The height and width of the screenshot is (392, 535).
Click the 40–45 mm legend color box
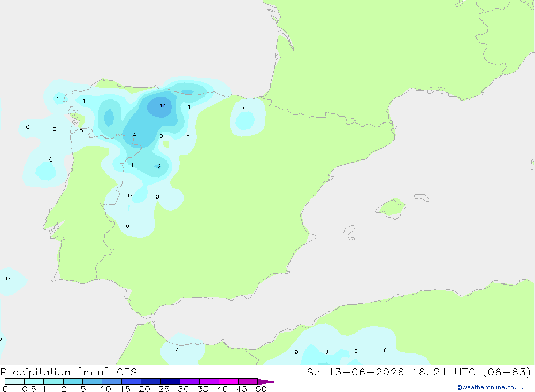click(x=228, y=381)
